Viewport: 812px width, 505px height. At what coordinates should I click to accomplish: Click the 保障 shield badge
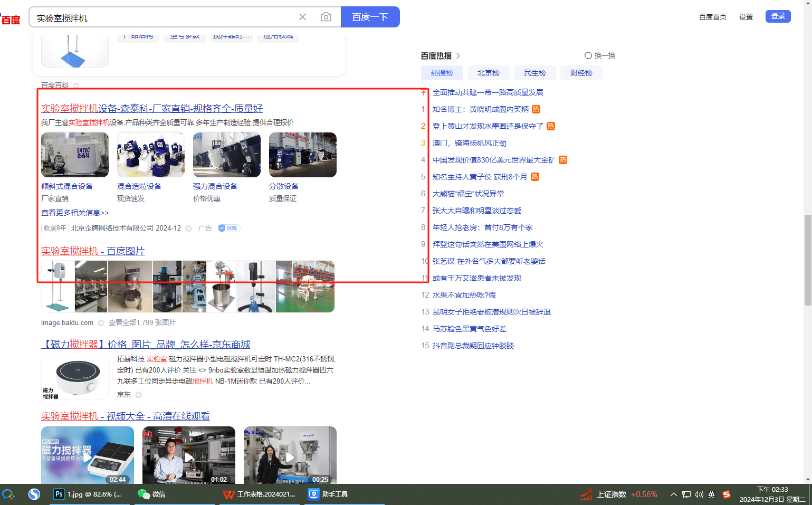[230, 228]
